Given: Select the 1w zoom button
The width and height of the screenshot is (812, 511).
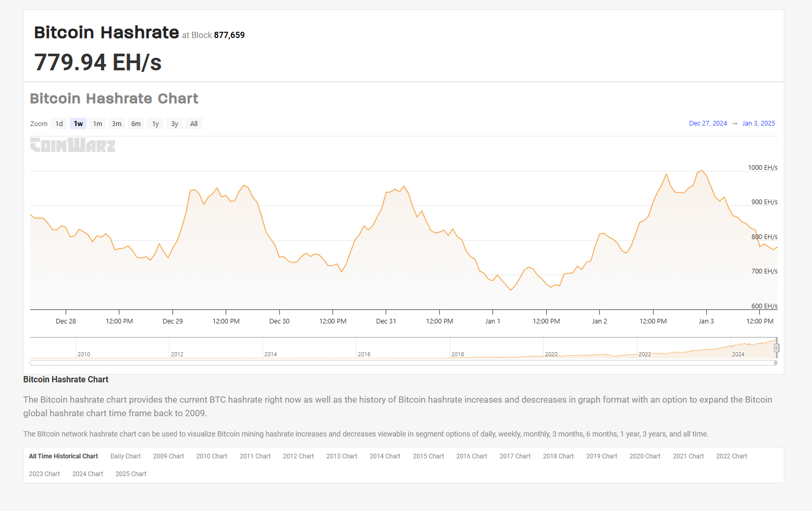Looking at the screenshot, I should point(78,124).
